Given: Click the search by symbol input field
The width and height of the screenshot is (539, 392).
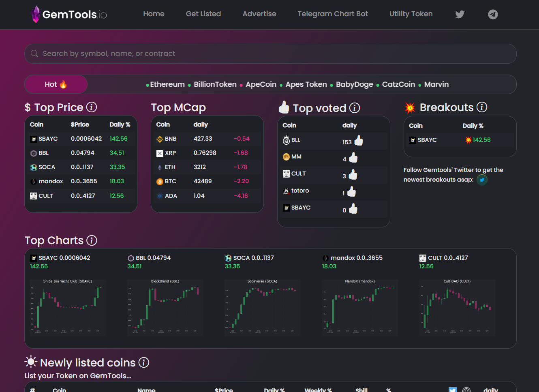Looking at the screenshot, I should (x=270, y=54).
